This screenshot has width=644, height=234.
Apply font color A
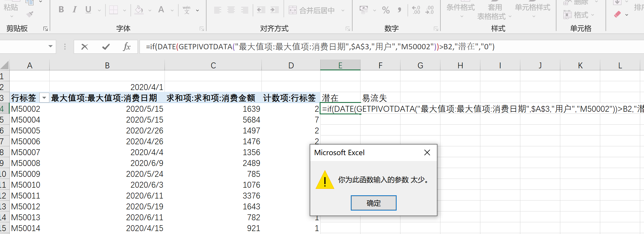(161, 10)
